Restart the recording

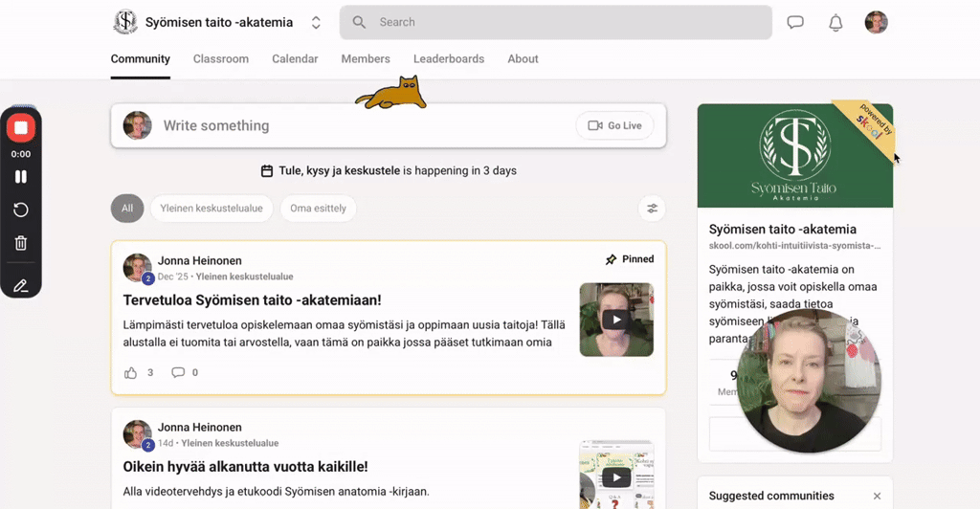(21, 210)
